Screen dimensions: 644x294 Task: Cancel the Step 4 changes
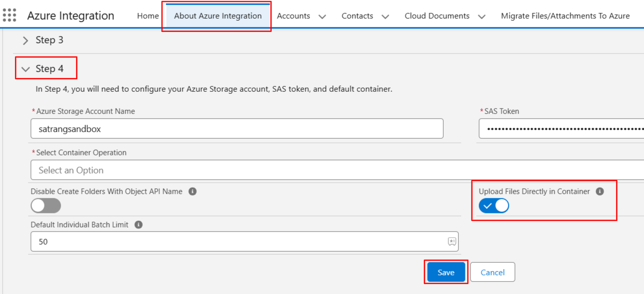pyautogui.click(x=493, y=272)
